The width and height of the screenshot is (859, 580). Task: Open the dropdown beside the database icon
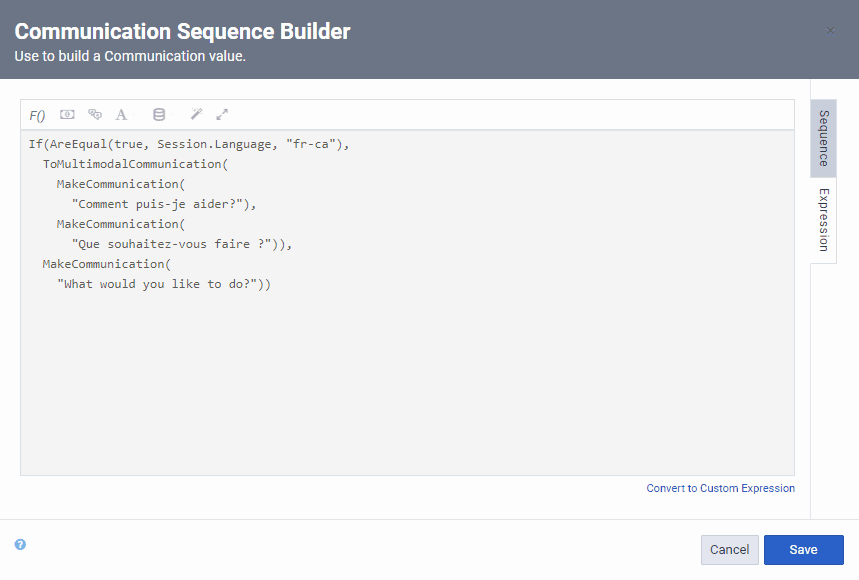point(172,114)
